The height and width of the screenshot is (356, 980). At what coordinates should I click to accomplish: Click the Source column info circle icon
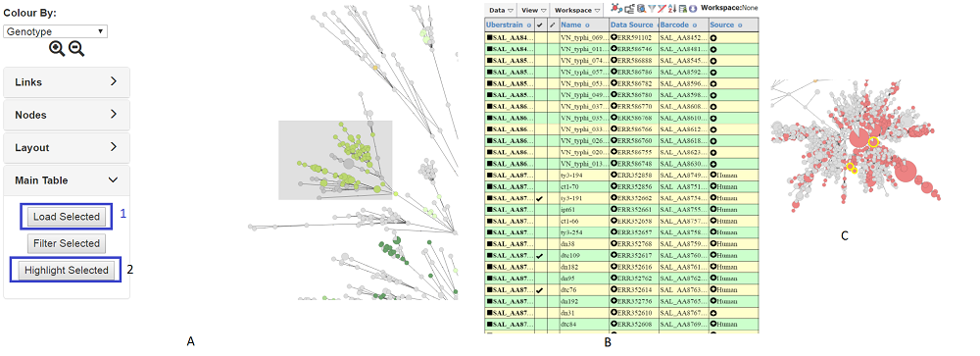tap(740, 25)
